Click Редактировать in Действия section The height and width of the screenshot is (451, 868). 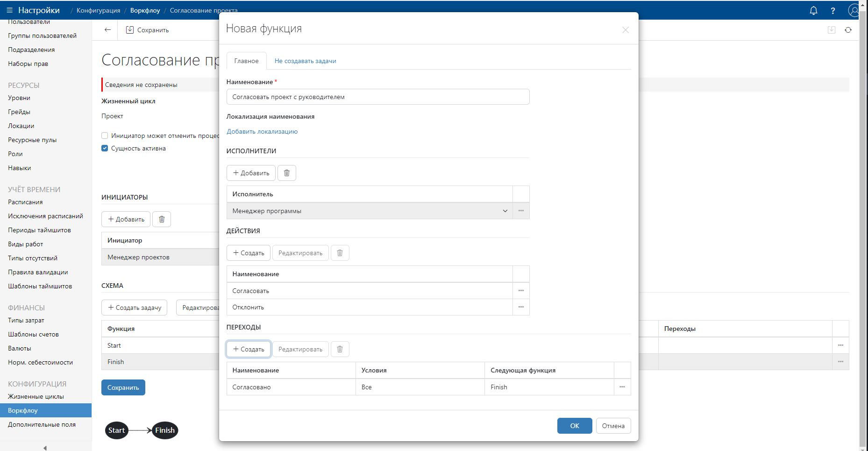click(300, 253)
